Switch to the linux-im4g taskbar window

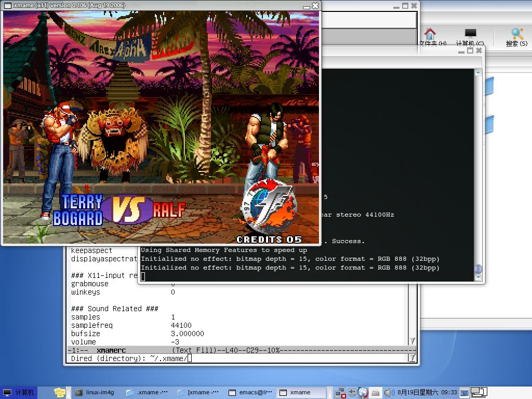tap(96, 393)
